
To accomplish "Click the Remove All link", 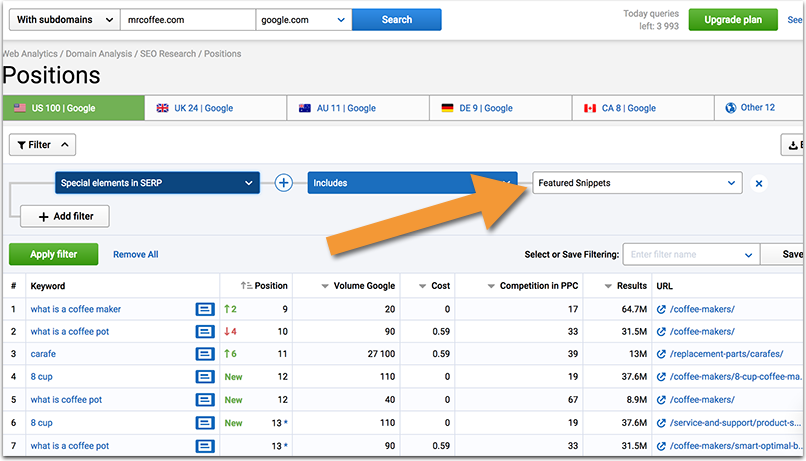I will pos(135,255).
